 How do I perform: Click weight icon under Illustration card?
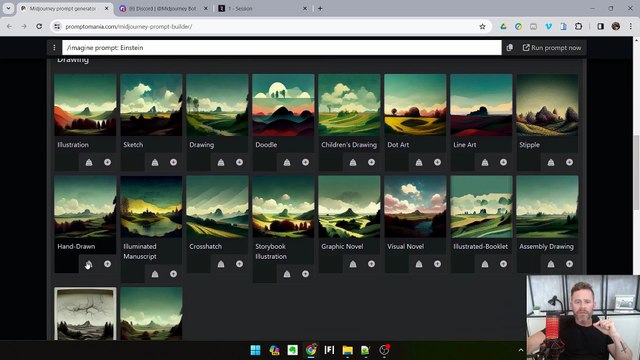click(x=89, y=162)
